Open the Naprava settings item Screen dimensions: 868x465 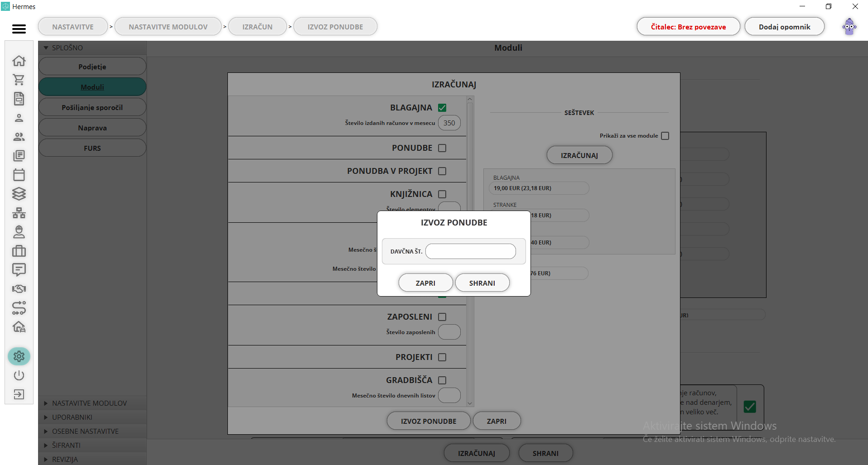92,128
